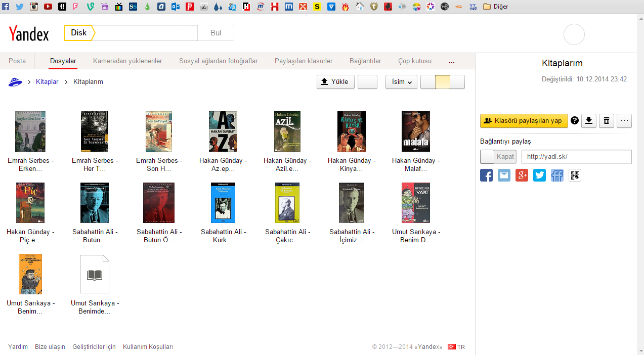Share the link on Twitter
644x355 pixels.
(539, 175)
